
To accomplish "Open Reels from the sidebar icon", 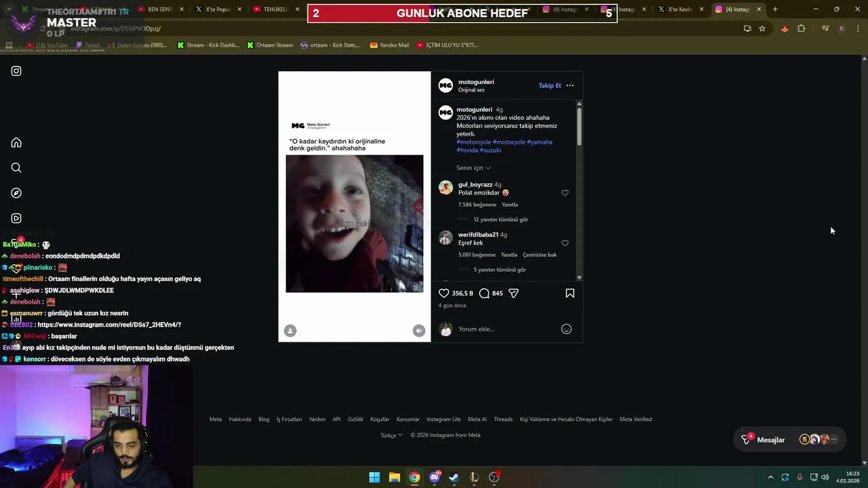I will (x=16, y=218).
